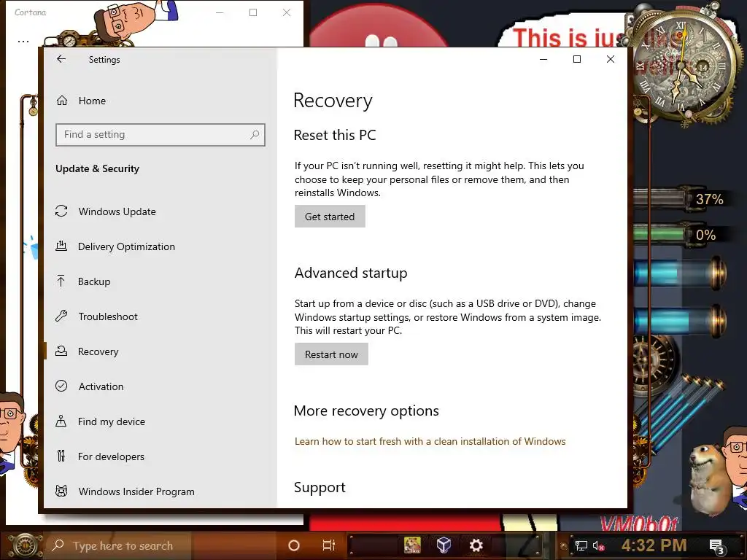The width and height of the screenshot is (747, 560).
Task: Click the Find a setting search box
Action: click(160, 135)
